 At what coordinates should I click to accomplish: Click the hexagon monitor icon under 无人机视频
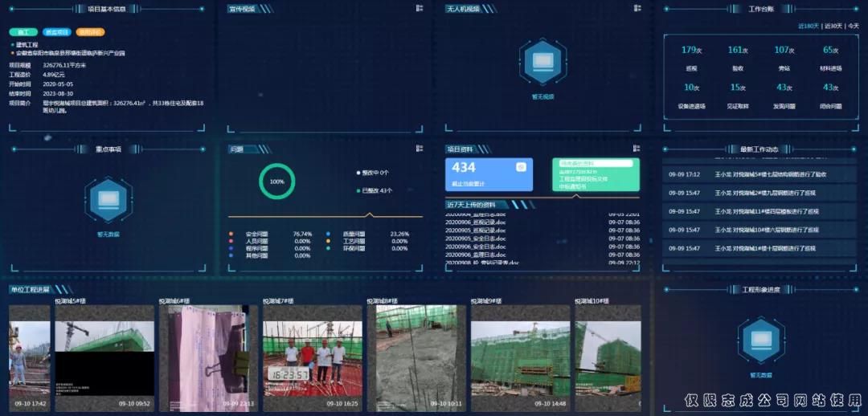[543, 62]
